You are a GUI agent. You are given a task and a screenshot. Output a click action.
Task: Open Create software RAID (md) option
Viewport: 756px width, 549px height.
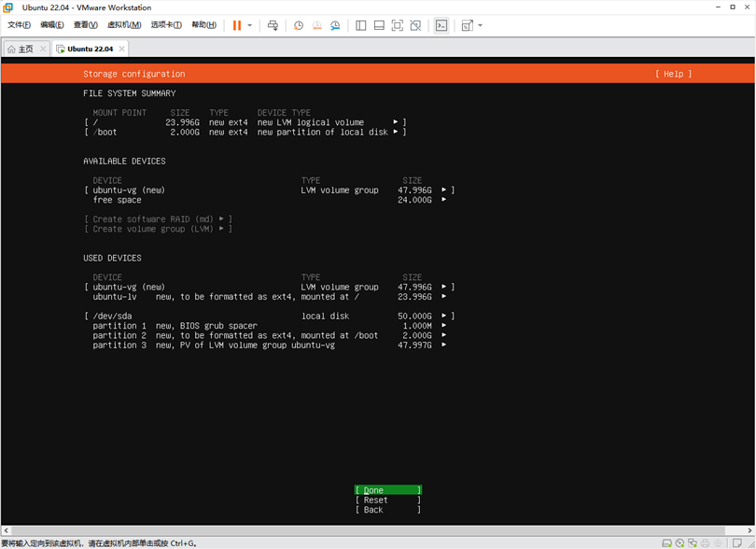(x=158, y=219)
